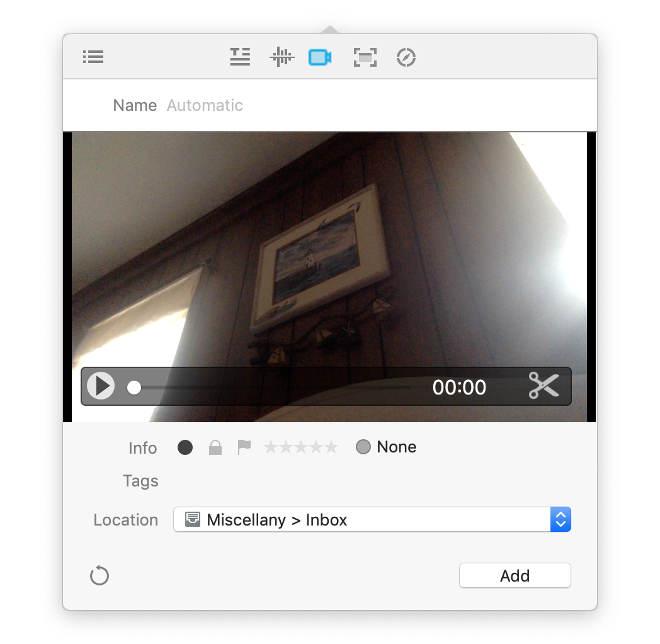Toggle the flag icon in Info
Screen dimensions: 660x644
(244, 447)
